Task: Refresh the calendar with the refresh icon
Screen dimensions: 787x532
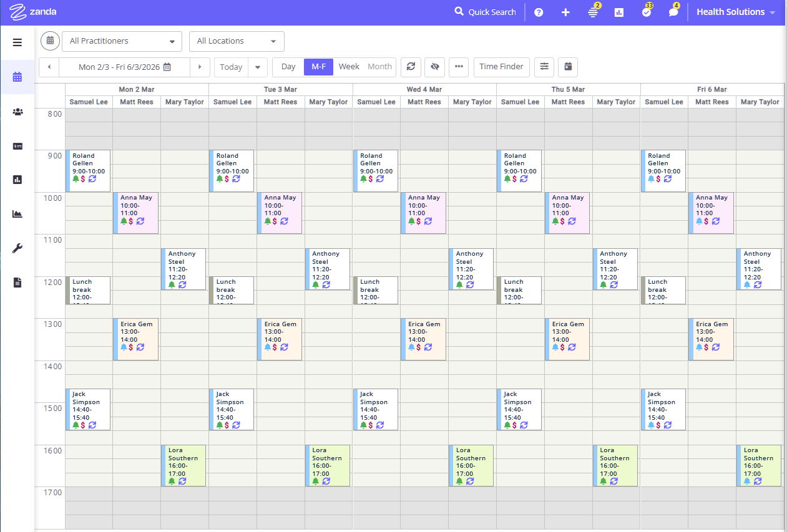Action: pos(411,67)
